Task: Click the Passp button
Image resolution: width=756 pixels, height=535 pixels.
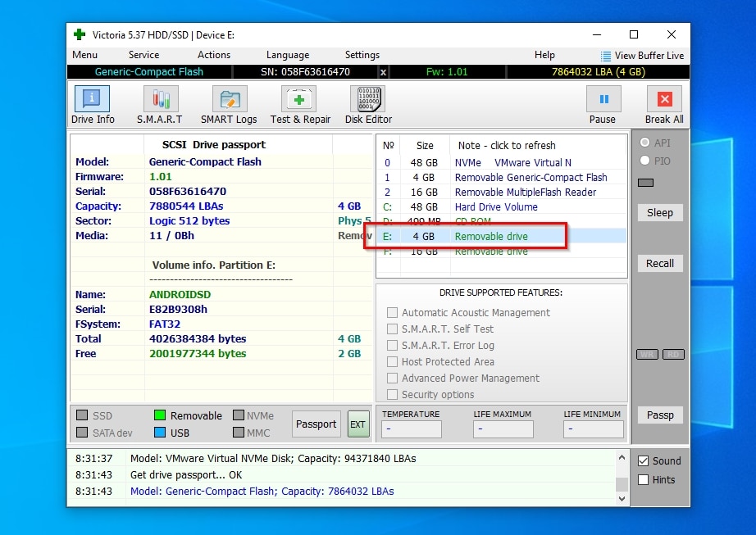Action: (660, 415)
